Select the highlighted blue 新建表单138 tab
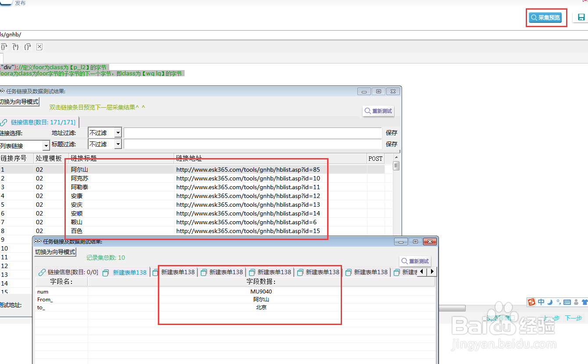 click(125, 272)
